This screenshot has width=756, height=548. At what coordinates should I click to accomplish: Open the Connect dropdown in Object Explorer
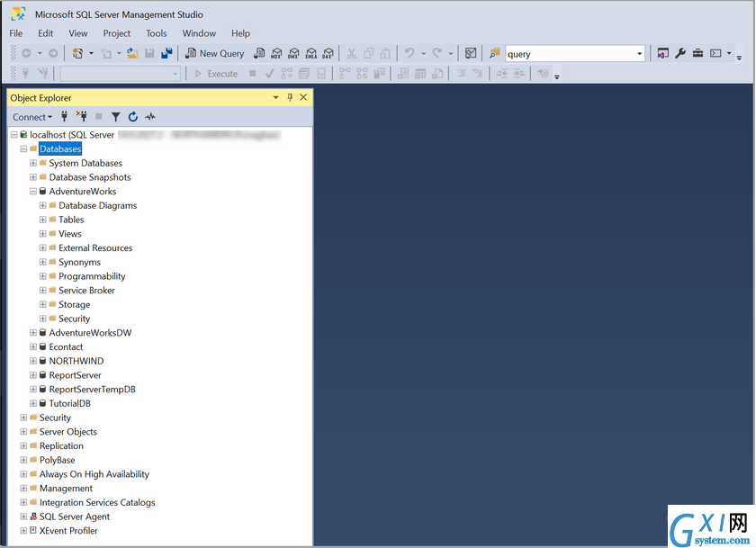pyautogui.click(x=32, y=117)
